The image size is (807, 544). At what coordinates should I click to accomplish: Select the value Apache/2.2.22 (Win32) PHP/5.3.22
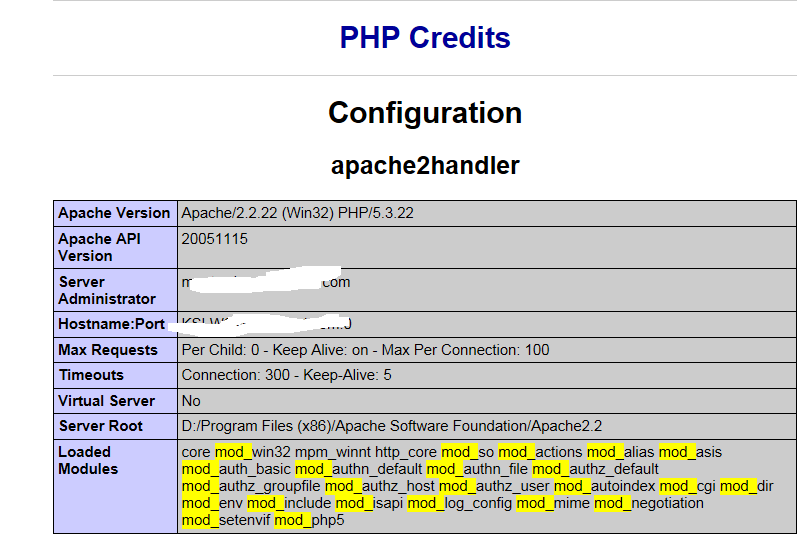(297, 213)
